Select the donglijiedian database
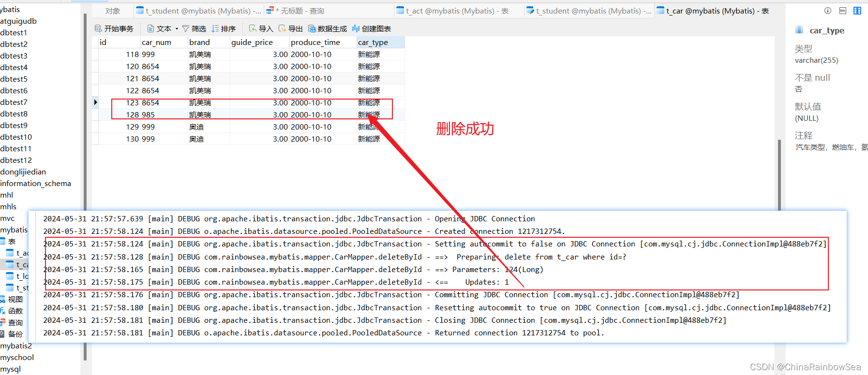The height and width of the screenshot is (375, 868). tap(23, 172)
